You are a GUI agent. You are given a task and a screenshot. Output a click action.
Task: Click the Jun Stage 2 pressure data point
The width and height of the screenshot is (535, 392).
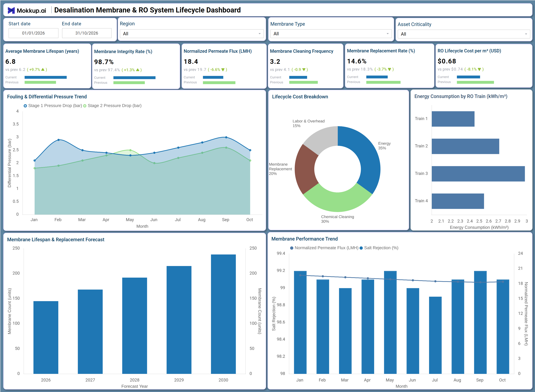pyautogui.click(x=154, y=163)
